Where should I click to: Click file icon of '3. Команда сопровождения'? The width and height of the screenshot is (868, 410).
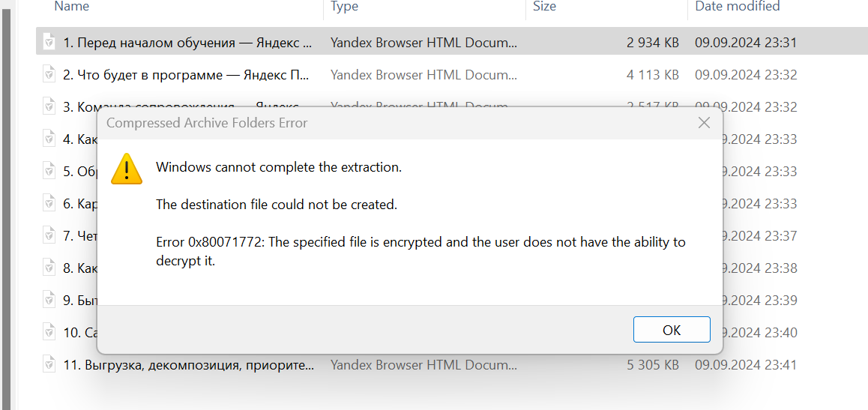click(x=49, y=107)
